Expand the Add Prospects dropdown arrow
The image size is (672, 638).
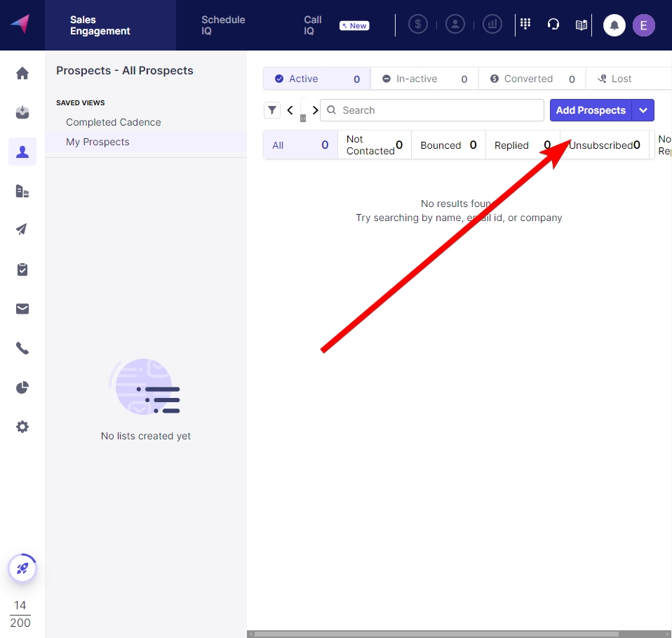643,110
